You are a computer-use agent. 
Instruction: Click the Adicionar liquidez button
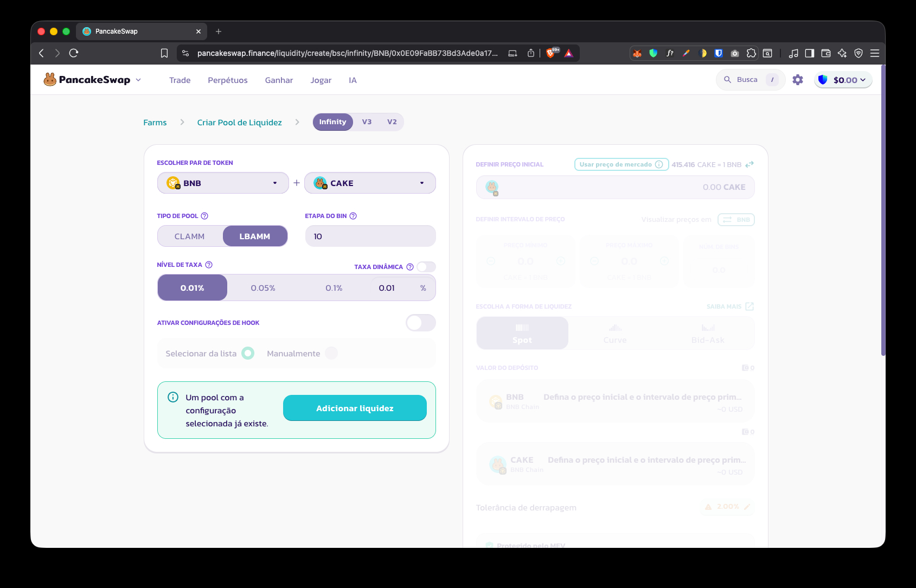click(x=355, y=408)
